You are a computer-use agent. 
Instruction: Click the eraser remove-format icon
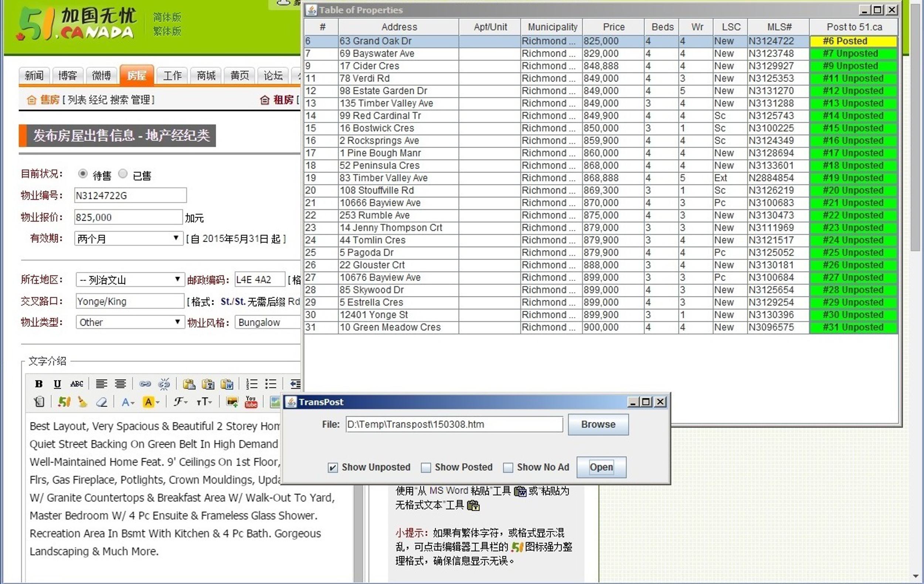pyautogui.click(x=101, y=402)
